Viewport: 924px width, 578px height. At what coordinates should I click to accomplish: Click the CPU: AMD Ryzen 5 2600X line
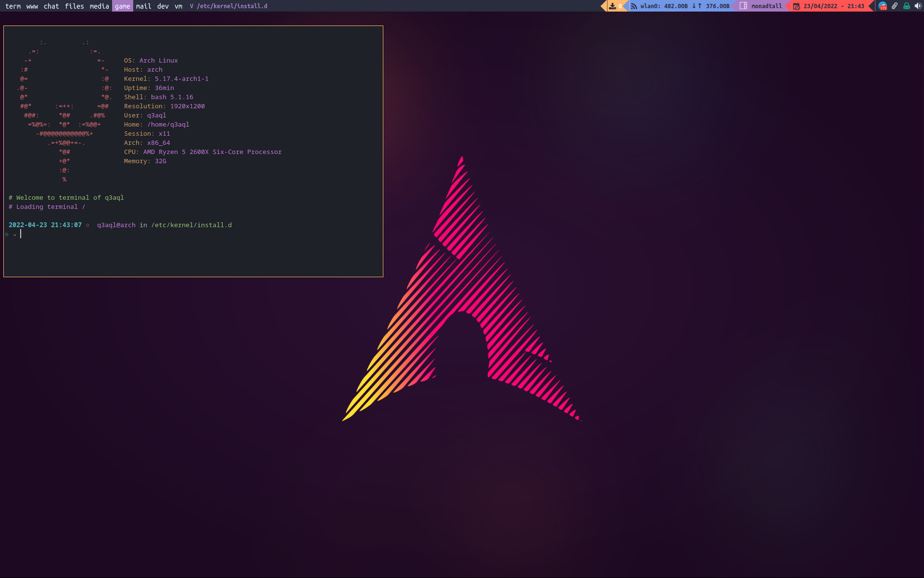(203, 152)
